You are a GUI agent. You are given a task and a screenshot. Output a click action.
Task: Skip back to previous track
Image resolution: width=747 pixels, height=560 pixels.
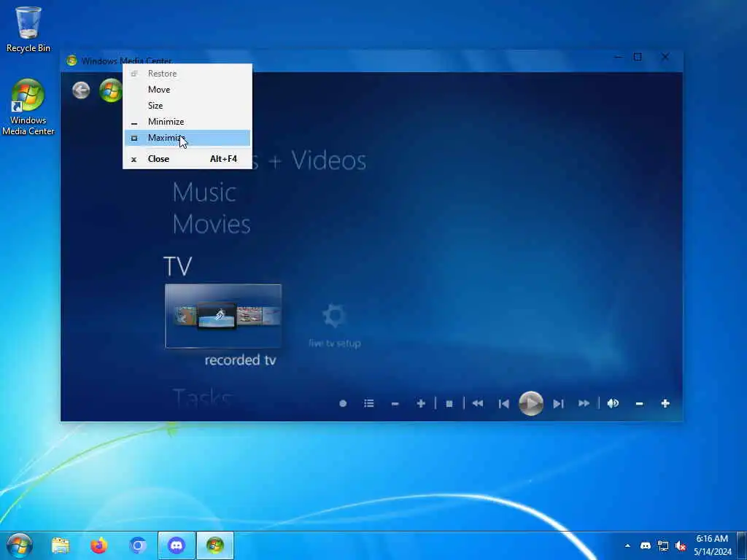pos(503,404)
